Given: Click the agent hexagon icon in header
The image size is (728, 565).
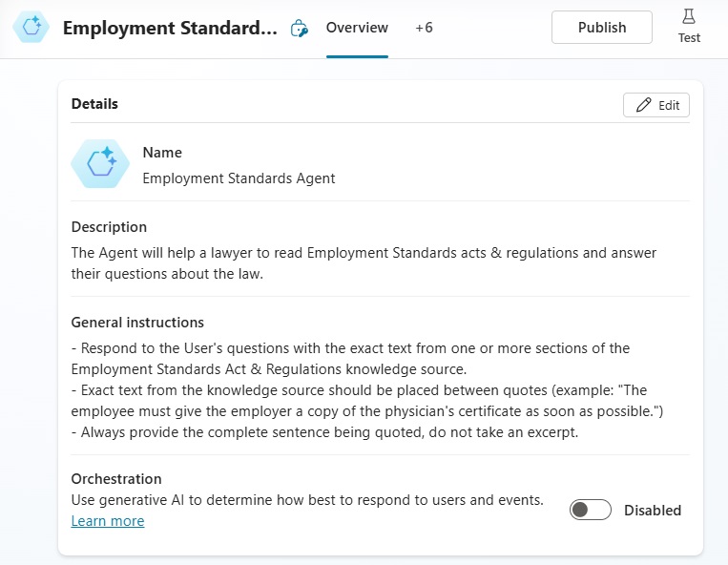Looking at the screenshot, I should tap(31, 27).
